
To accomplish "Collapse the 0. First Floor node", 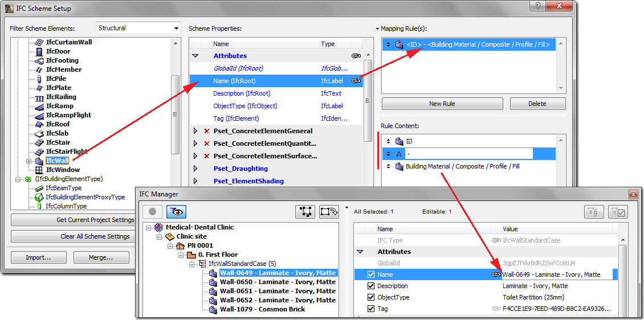I will (x=181, y=255).
